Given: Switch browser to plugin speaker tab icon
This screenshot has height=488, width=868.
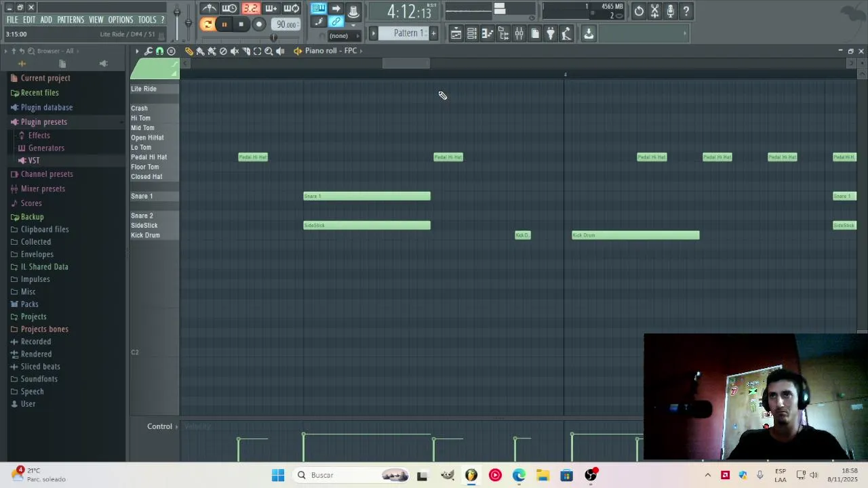Looking at the screenshot, I should pos(103,64).
